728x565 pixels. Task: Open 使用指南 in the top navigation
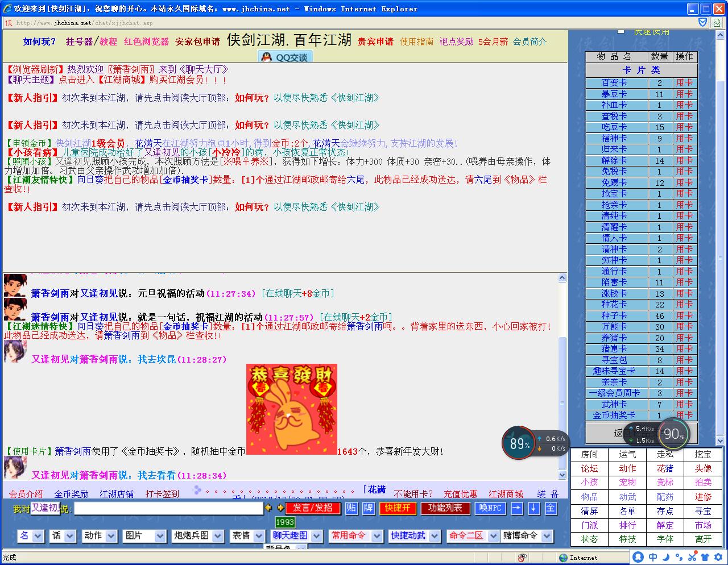coord(417,41)
